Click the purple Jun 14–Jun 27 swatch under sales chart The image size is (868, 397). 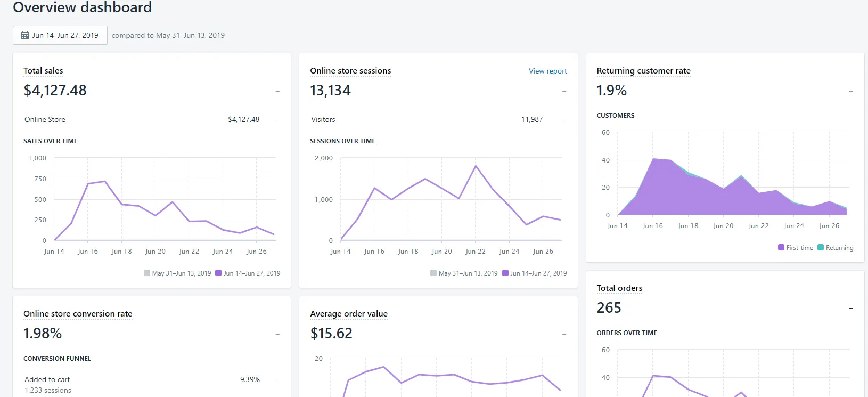coord(218,273)
